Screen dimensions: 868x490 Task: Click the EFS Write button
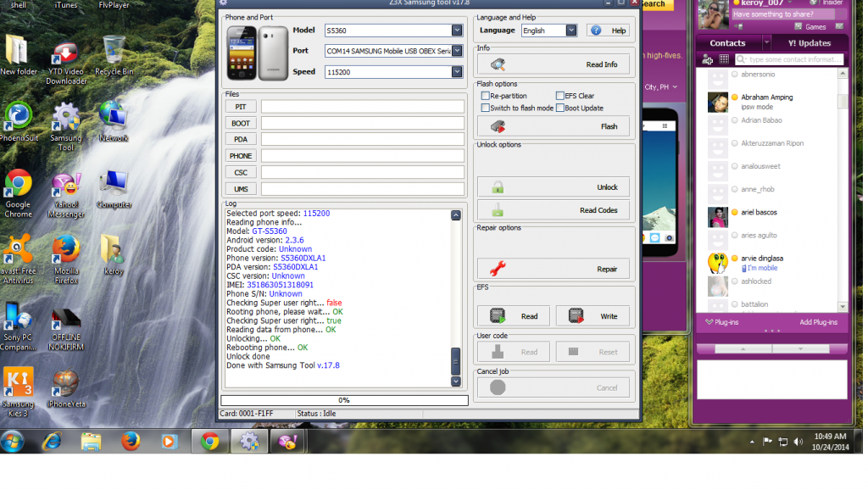click(593, 316)
